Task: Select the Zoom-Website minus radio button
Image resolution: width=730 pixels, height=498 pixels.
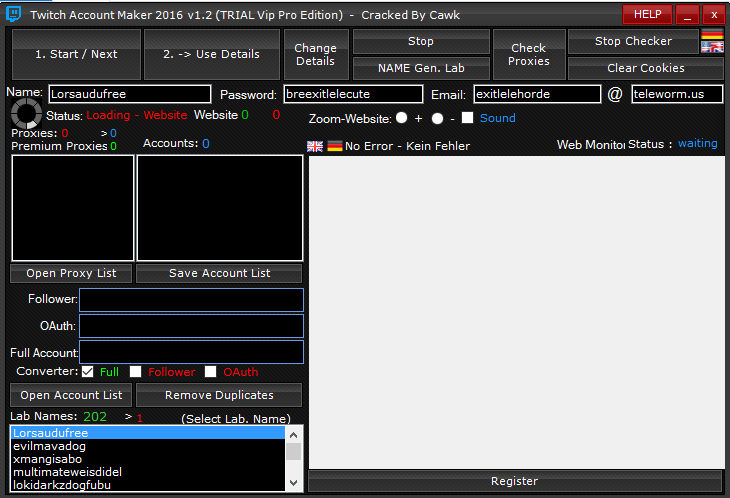Action: [437, 118]
